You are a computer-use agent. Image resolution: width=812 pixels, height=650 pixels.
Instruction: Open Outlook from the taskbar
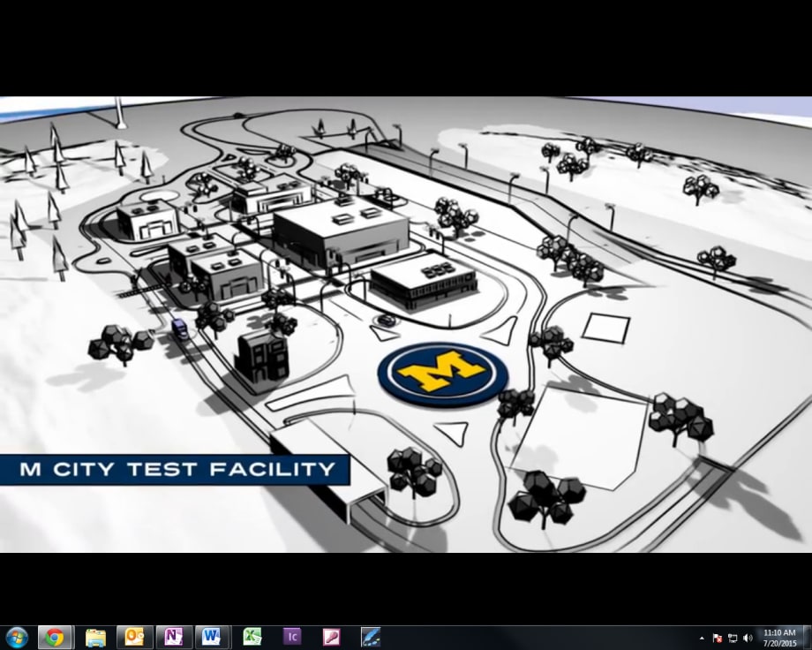135,637
